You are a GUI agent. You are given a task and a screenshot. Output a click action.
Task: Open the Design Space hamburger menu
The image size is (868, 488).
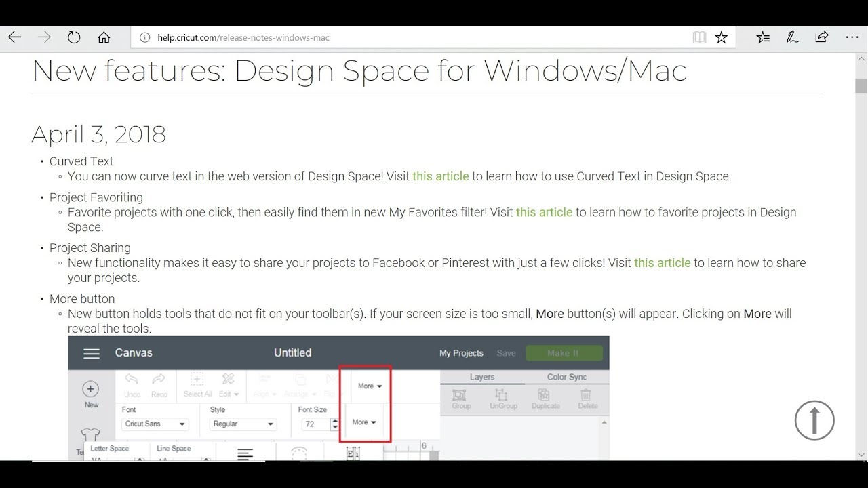click(x=92, y=353)
